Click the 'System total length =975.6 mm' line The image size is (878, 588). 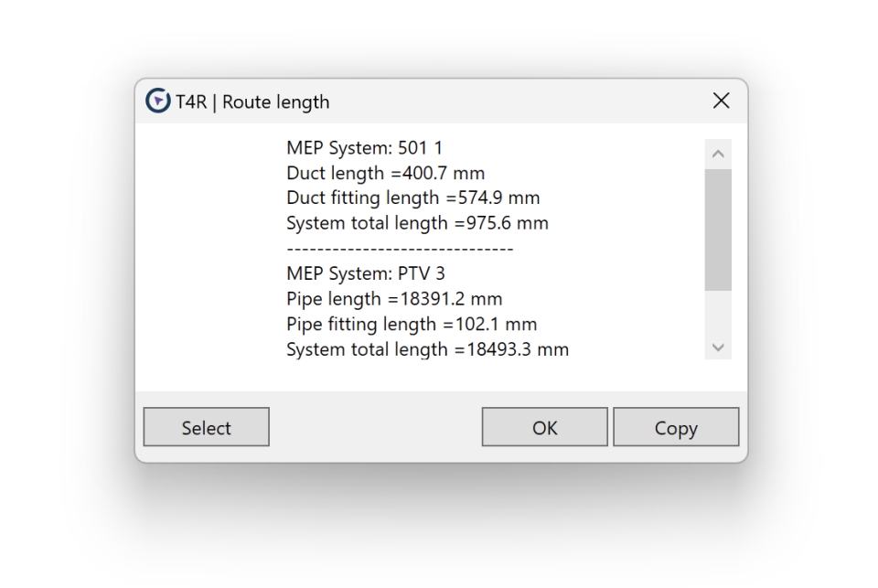click(x=417, y=223)
